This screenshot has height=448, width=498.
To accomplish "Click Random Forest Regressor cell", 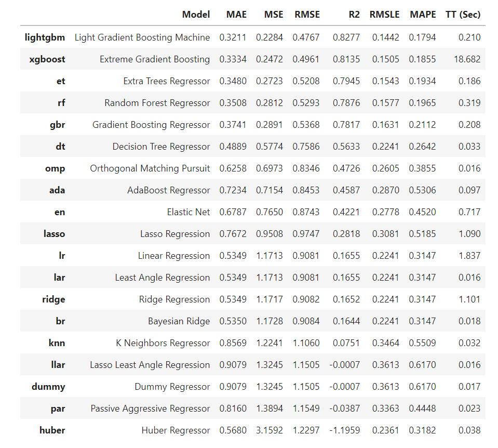I will pyautogui.click(x=157, y=103).
